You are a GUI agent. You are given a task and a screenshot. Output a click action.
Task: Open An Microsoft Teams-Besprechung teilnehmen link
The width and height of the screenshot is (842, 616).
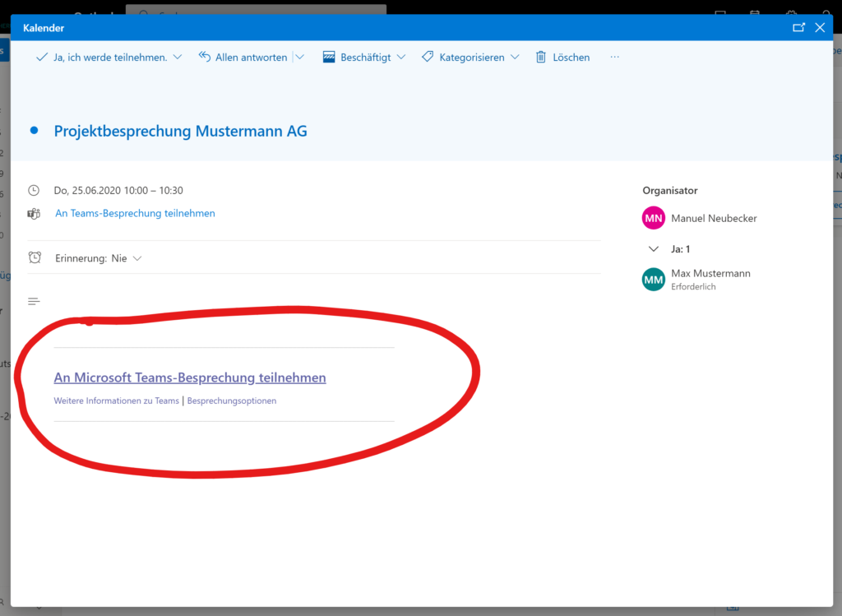point(190,377)
